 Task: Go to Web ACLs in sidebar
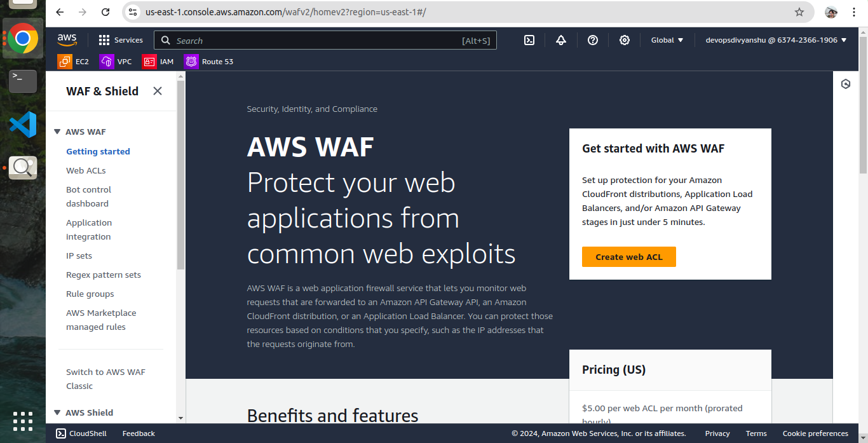coord(86,170)
